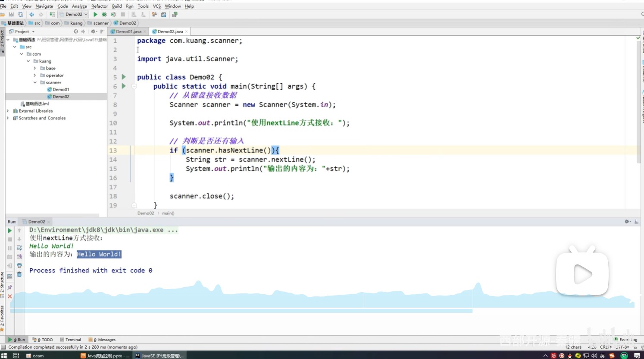
Task: Pin the Run tab
Action: (9, 287)
